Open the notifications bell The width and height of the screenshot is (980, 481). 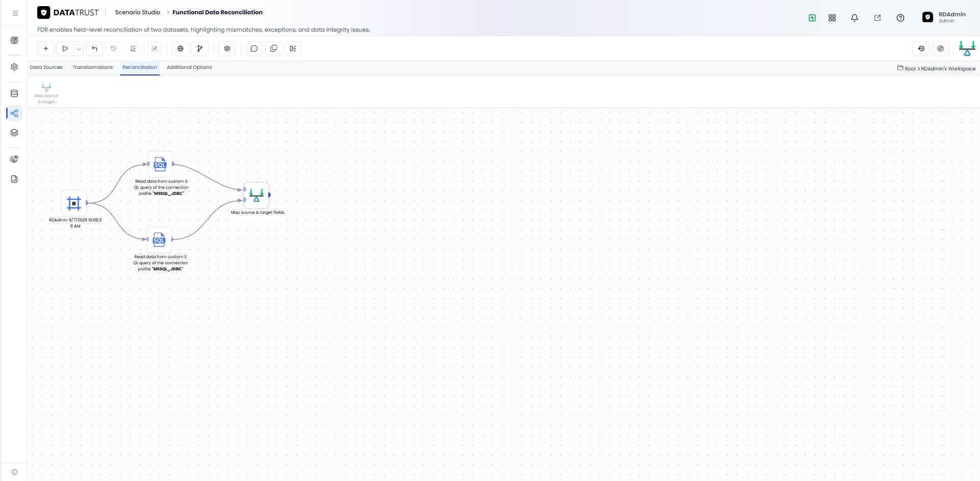click(855, 18)
